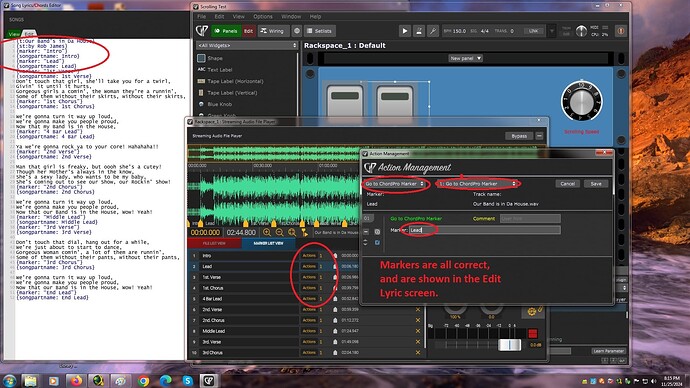Open the first Go to ChordPro Marker dropdown
690x388 pixels.
[394, 183]
